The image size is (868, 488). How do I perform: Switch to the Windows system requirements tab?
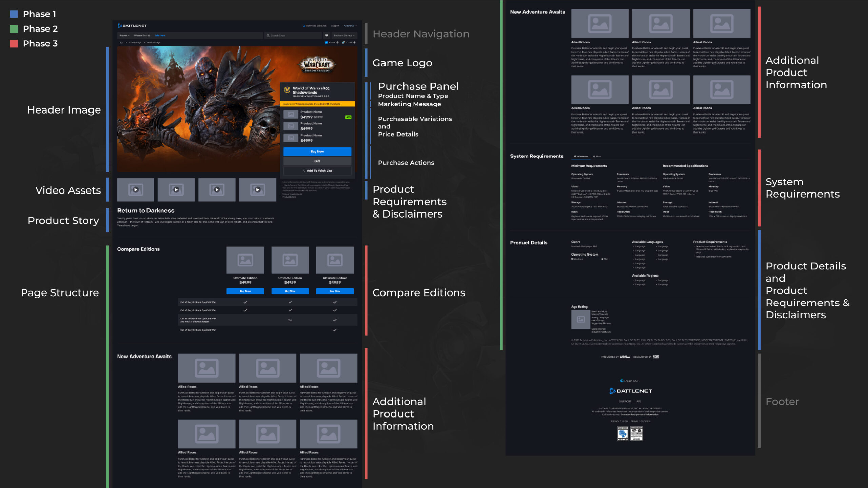tap(581, 157)
